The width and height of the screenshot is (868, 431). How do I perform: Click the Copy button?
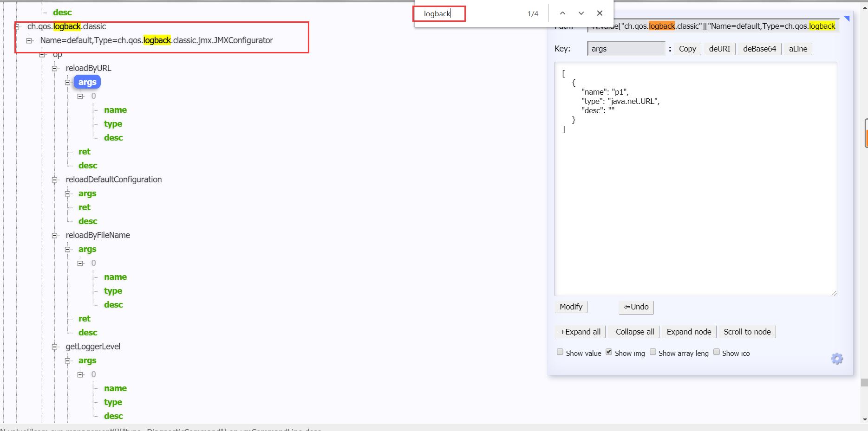coord(687,49)
